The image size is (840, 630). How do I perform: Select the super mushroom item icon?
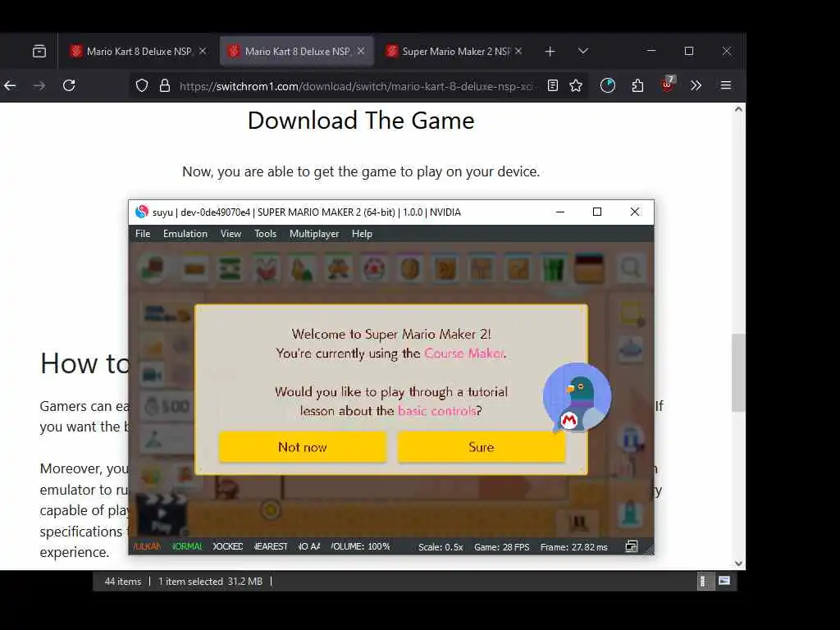(374, 268)
